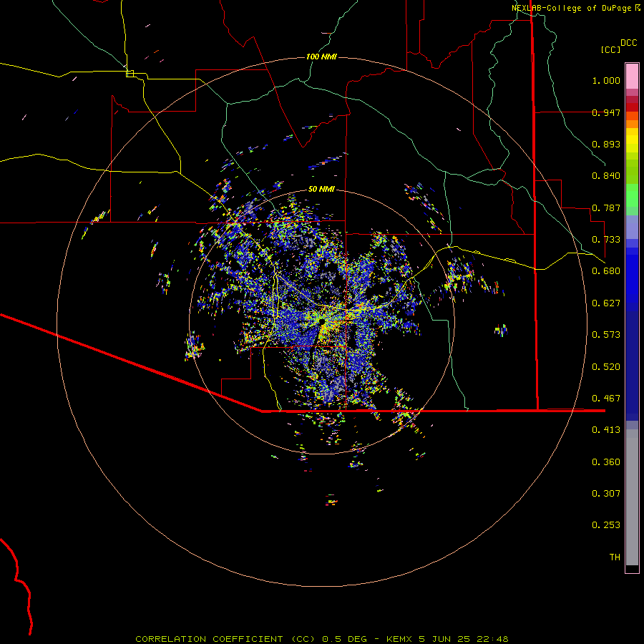Click the 50 NMI range ring label
This screenshot has width=644, height=644.
click(321, 189)
